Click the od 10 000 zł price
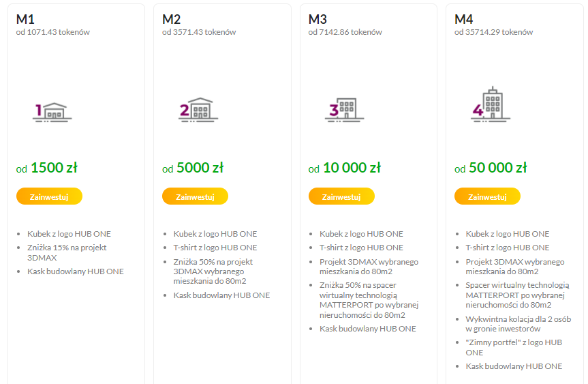The image size is (588, 384). (x=345, y=168)
